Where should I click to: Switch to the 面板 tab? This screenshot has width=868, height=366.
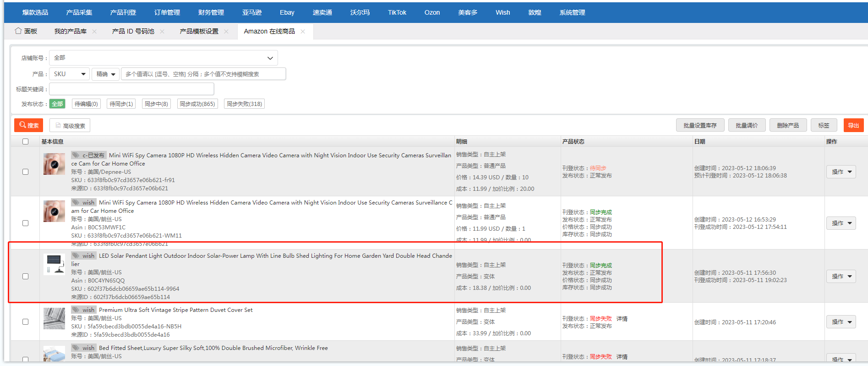[31, 31]
